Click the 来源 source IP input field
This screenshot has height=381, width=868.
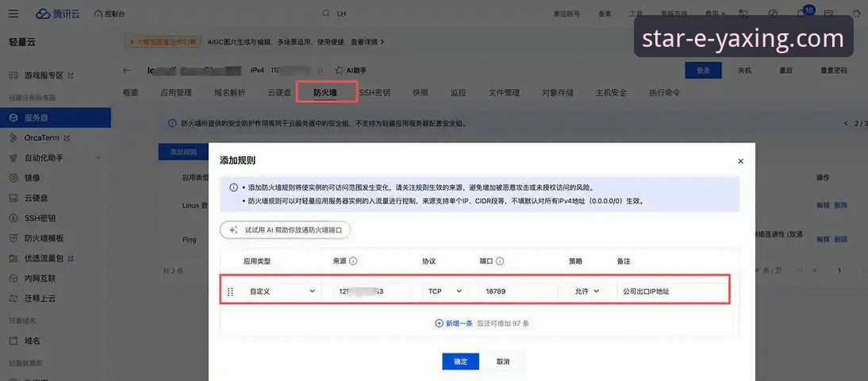(372, 291)
